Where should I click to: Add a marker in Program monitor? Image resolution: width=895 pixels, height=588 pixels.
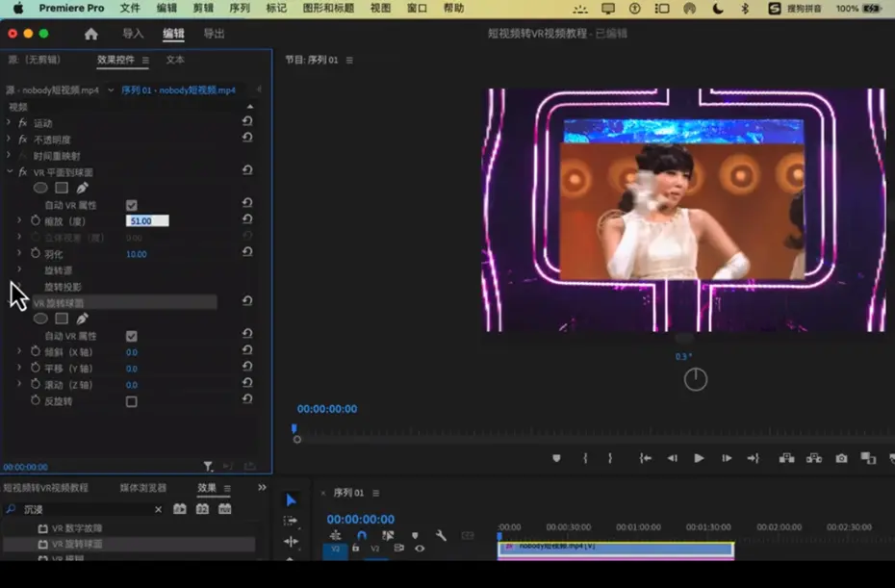tap(556, 458)
